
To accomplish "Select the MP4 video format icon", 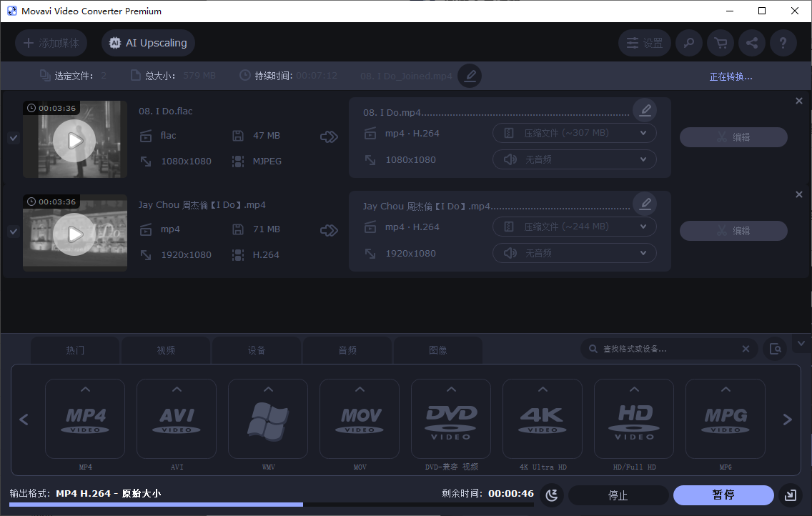I will point(85,419).
